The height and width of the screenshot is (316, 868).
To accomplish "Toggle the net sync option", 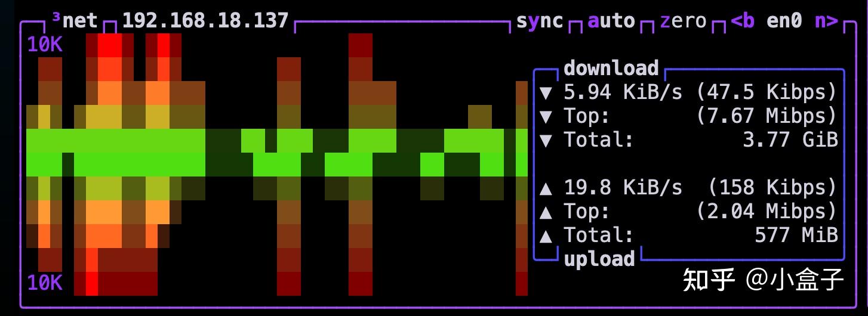I will pos(540,21).
